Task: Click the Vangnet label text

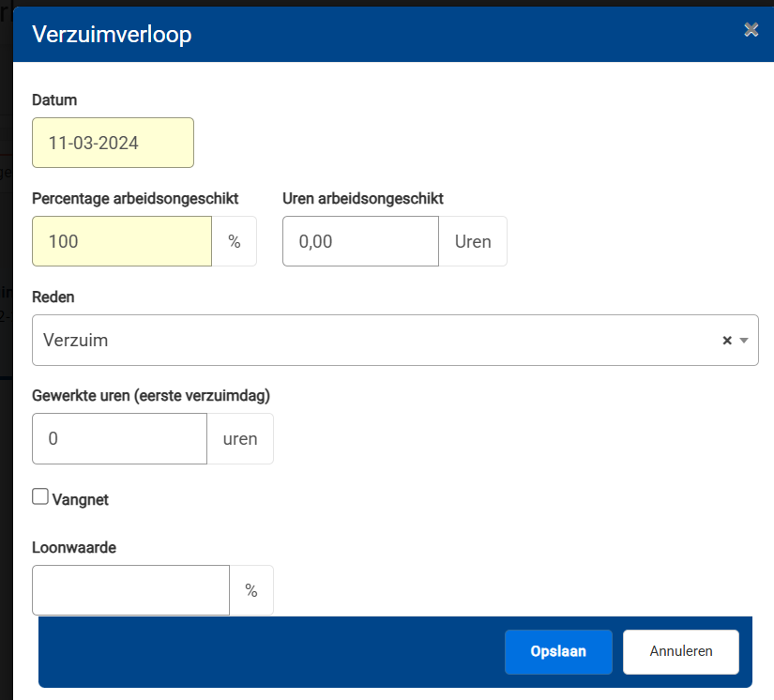Action: click(81, 500)
